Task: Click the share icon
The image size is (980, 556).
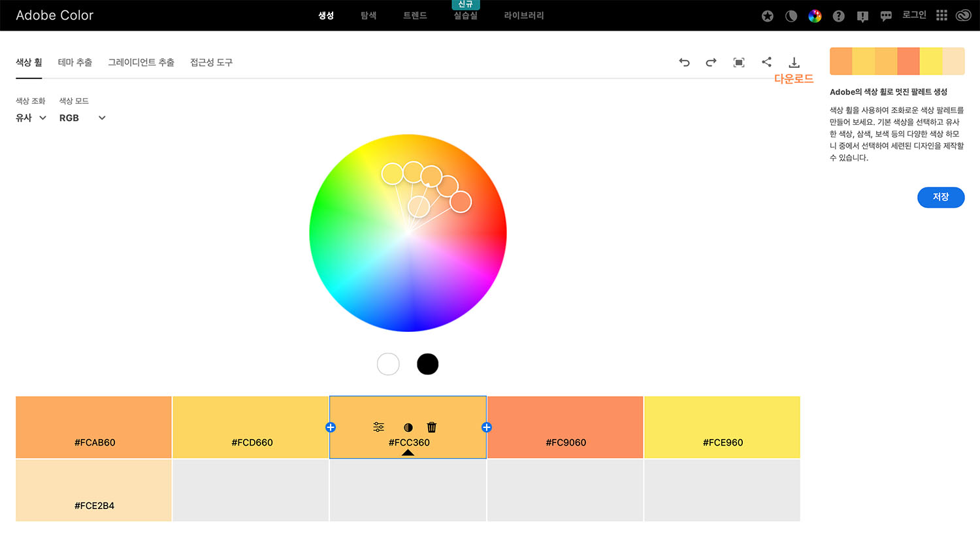Action: [766, 62]
